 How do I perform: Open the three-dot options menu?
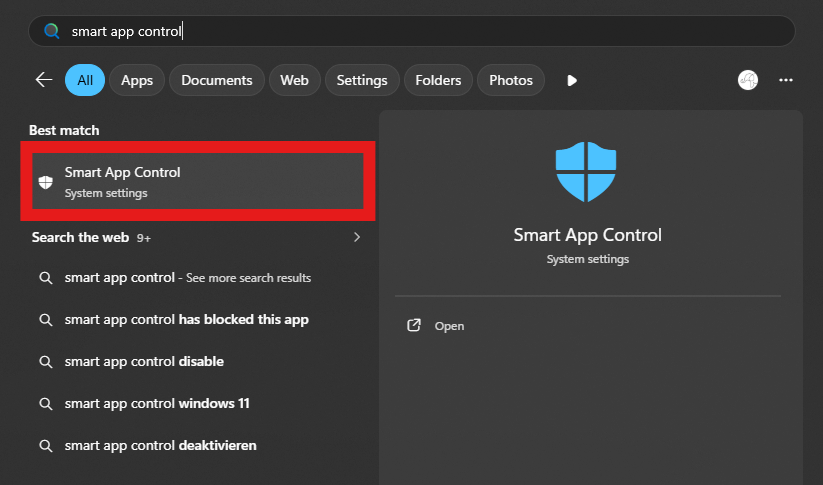786,80
